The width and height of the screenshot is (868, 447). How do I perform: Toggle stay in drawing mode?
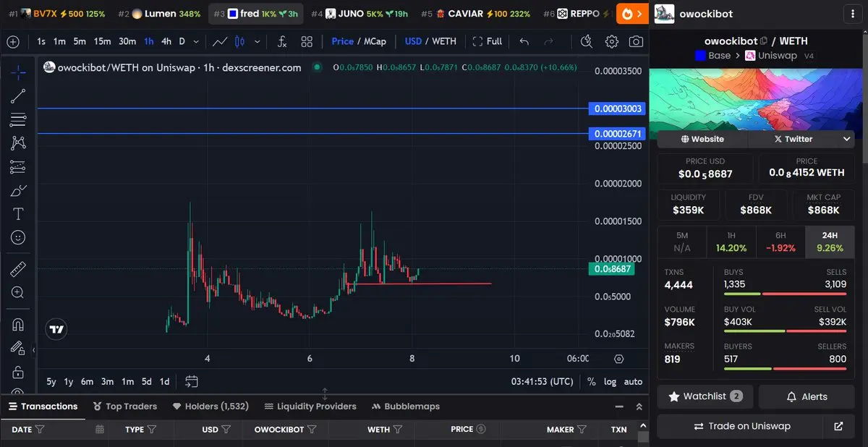pyautogui.click(x=18, y=349)
